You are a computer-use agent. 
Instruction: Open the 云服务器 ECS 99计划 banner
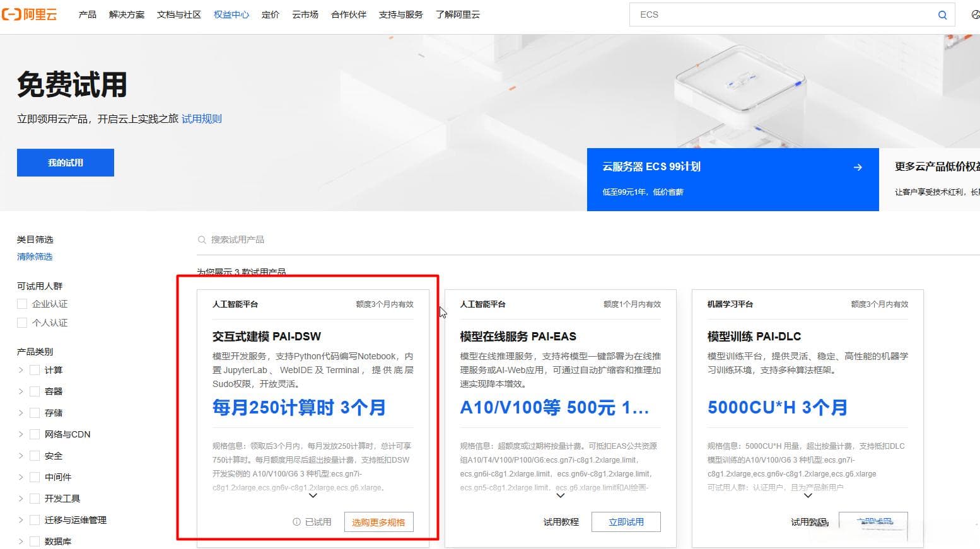[x=733, y=180]
